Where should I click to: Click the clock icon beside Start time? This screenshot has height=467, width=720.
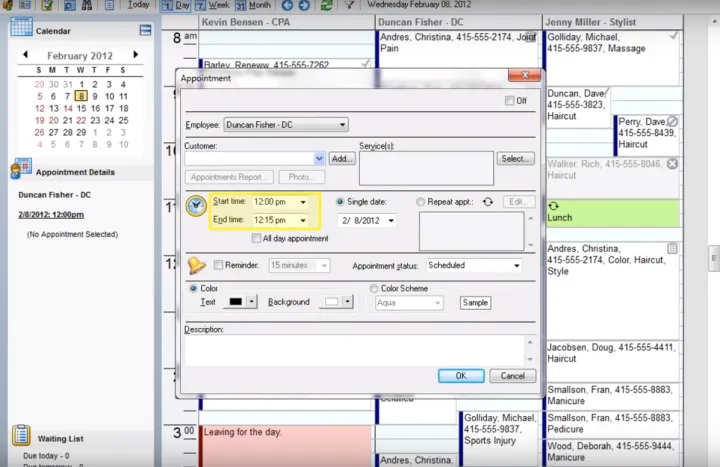[197, 206]
